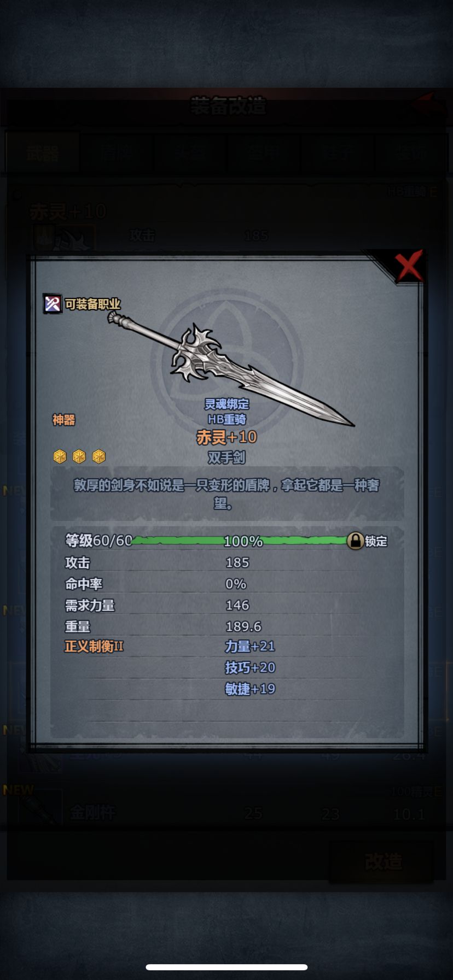
Task: Tap the red back arrow icon
Action: (428, 104)
